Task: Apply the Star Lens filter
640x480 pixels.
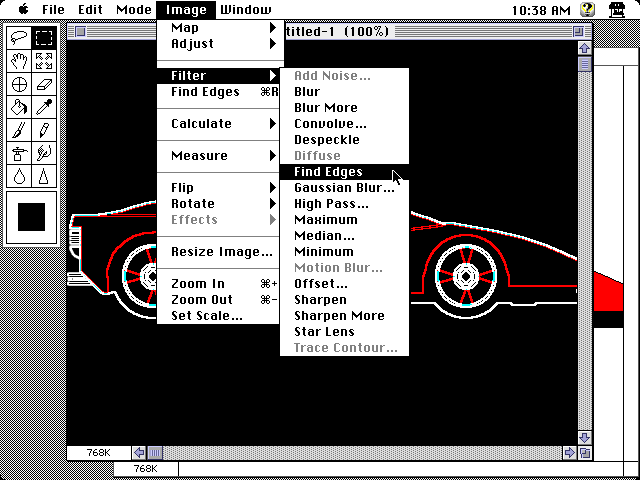Action: pyautogui.click(x=344, y=332)
